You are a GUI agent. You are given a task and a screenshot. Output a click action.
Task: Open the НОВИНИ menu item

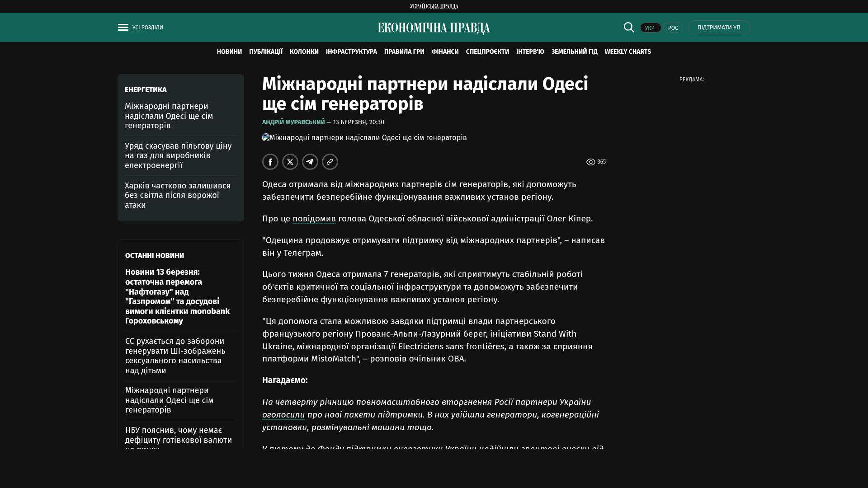click(x=229, y=52)
